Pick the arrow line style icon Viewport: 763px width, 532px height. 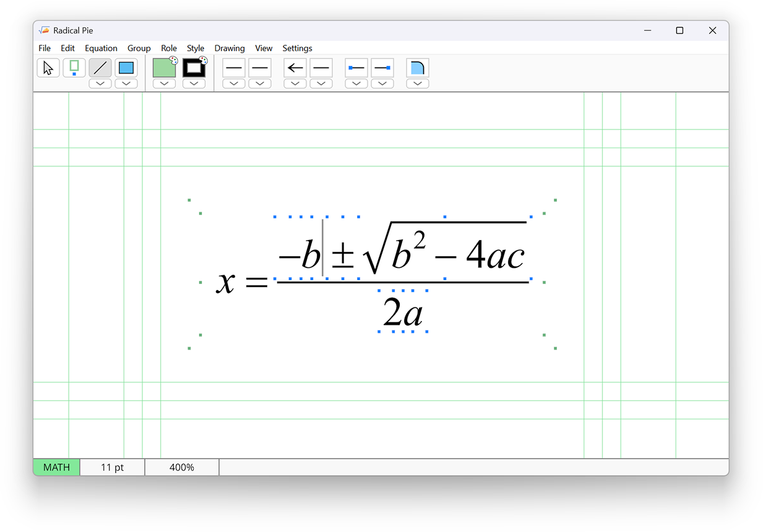click(x=295, y=67)
